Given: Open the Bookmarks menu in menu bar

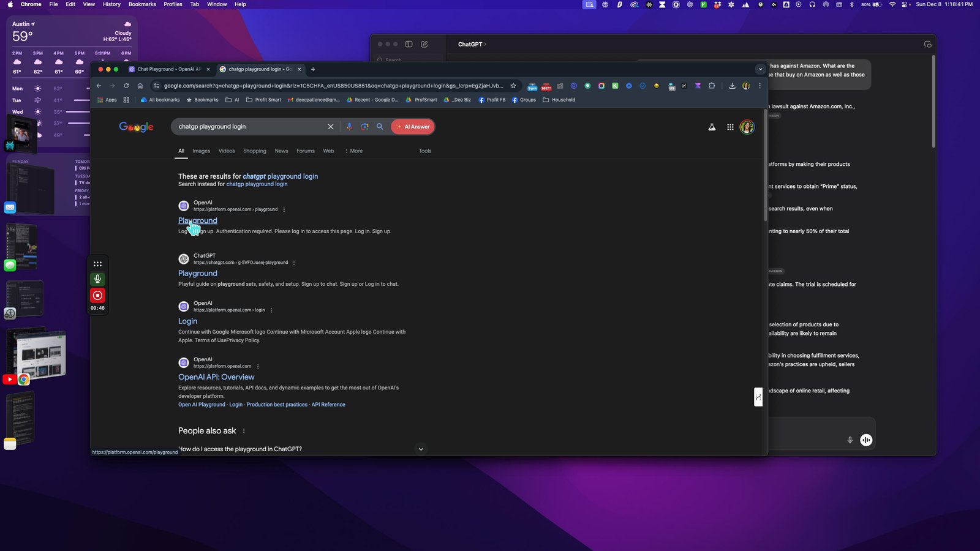Looking at the screenshot, I should 142,4.
